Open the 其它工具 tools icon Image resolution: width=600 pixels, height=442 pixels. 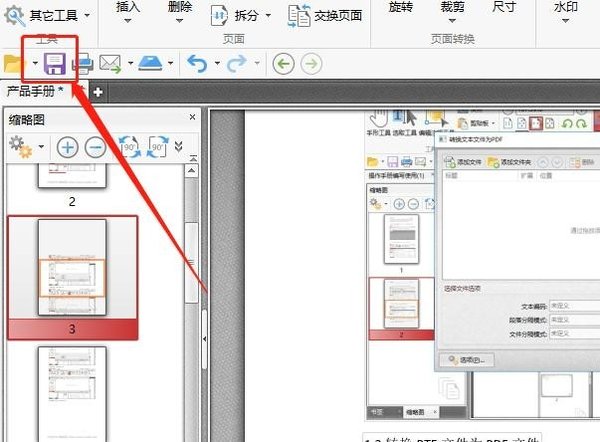point(15,15)
